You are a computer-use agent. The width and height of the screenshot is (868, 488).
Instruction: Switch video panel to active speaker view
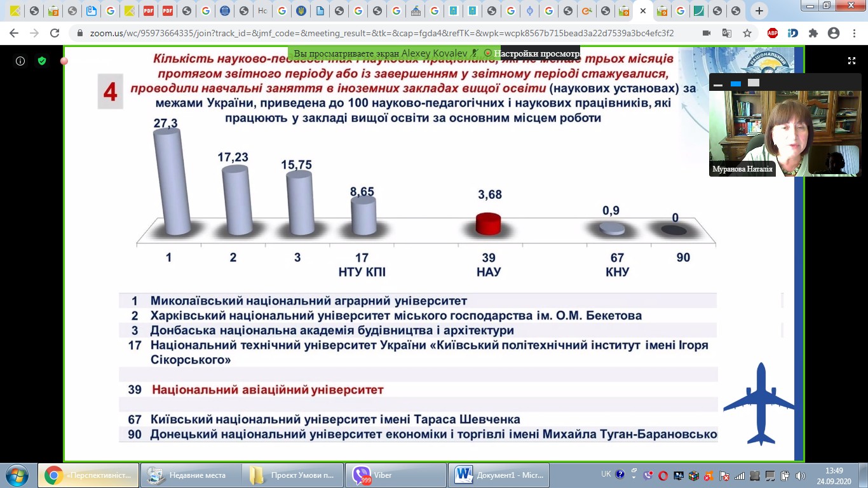click(x=736, y=84)
